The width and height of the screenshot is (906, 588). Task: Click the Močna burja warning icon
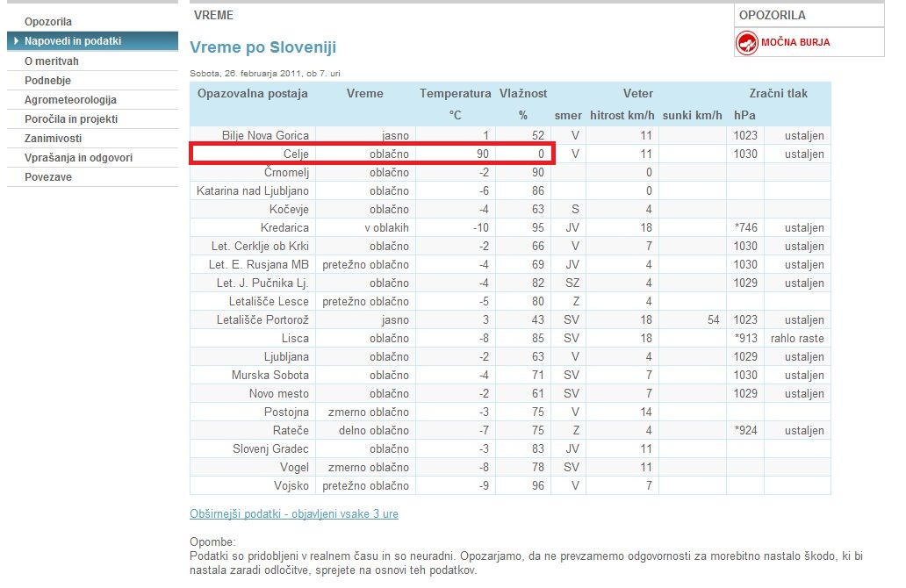tap(746, 43)
